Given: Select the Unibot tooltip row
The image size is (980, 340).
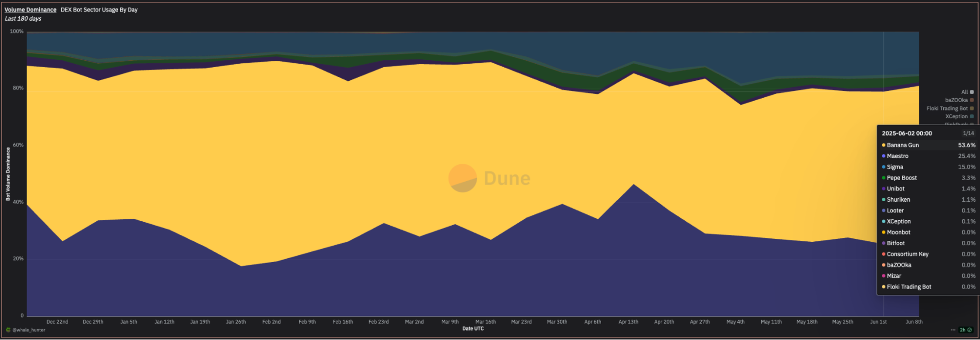Looking at the screenshot, I should click(x=928, y=189).
